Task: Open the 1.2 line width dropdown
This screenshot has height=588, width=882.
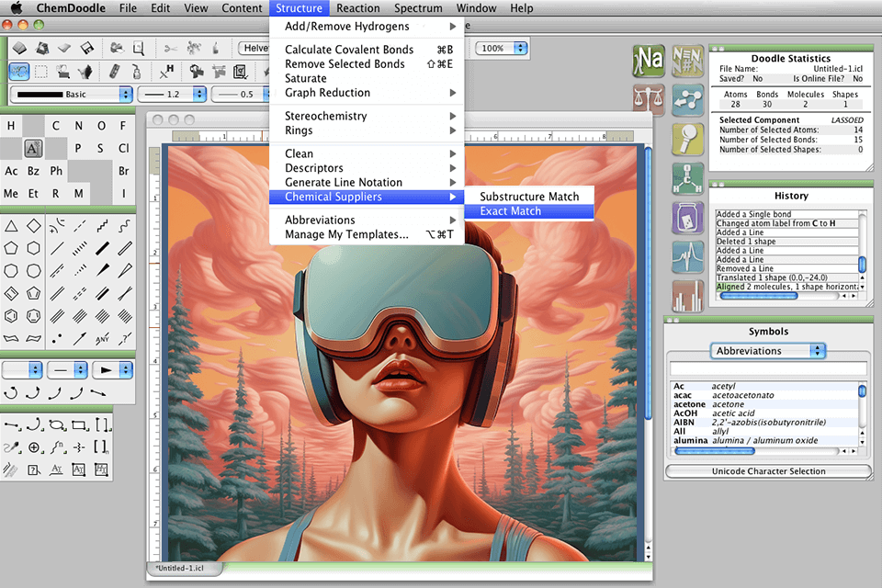Action: point(171,94)
